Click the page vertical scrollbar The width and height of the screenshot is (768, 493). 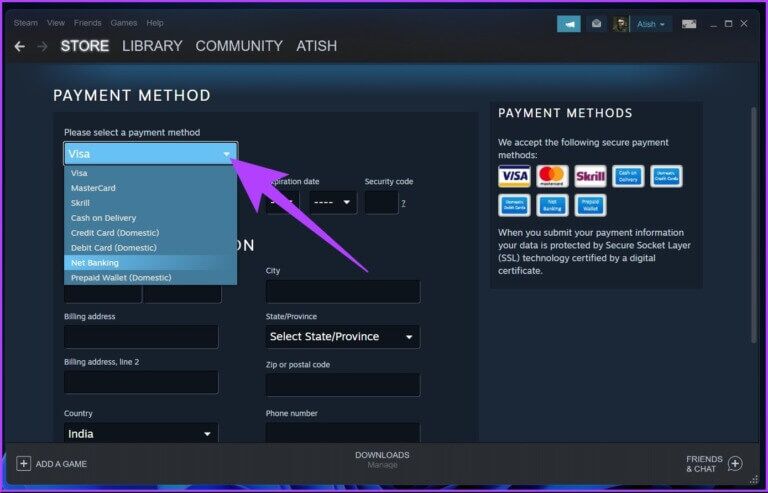[x=754, y=225]
